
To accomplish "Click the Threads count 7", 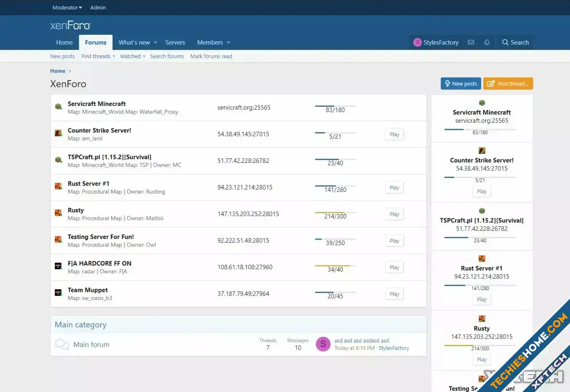I will tap(268, 348).
